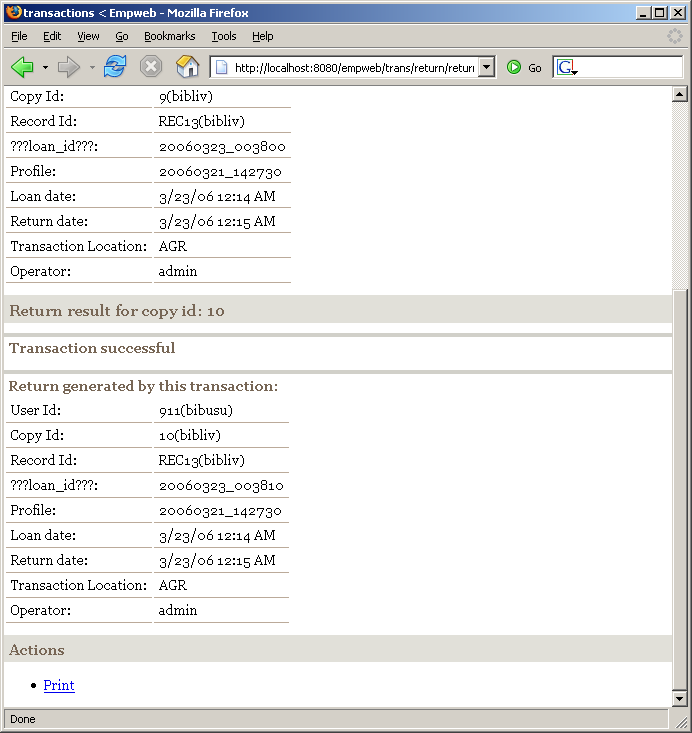Click the vertical scrollbar thumb

679,489
